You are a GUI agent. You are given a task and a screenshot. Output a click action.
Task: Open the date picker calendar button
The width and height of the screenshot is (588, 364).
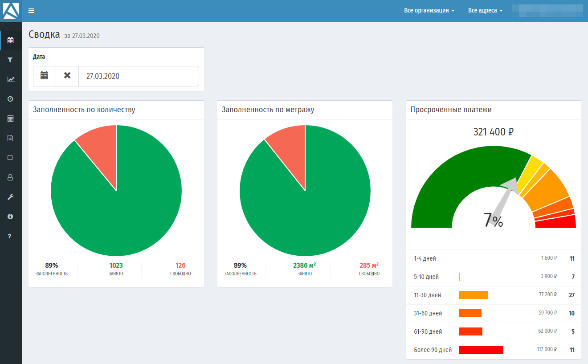pyautogui.click(x=45, y=76)
